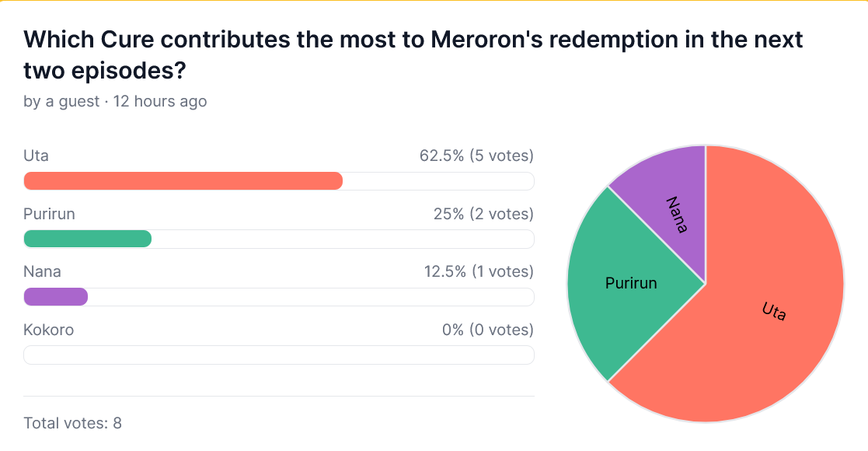Viewport: 868px width, 451px height.
Task: Click the "Total votes: 8" text
Action: click(72, 423)
